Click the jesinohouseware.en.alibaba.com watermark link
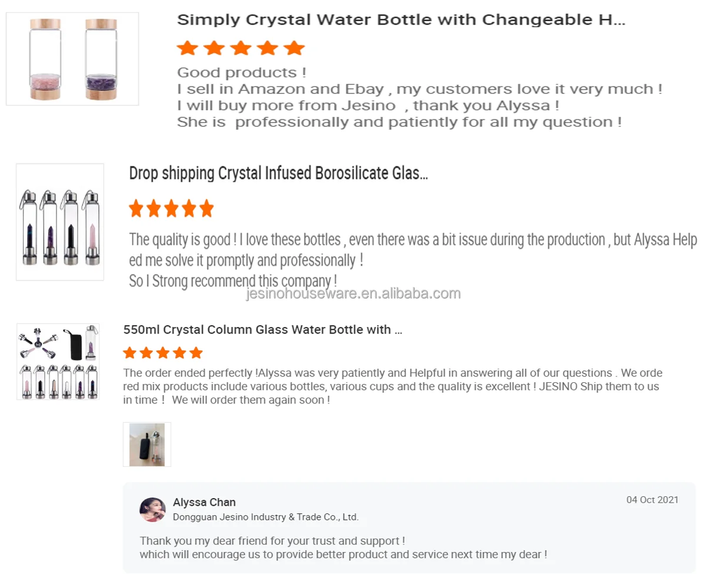 pos(353,293)
